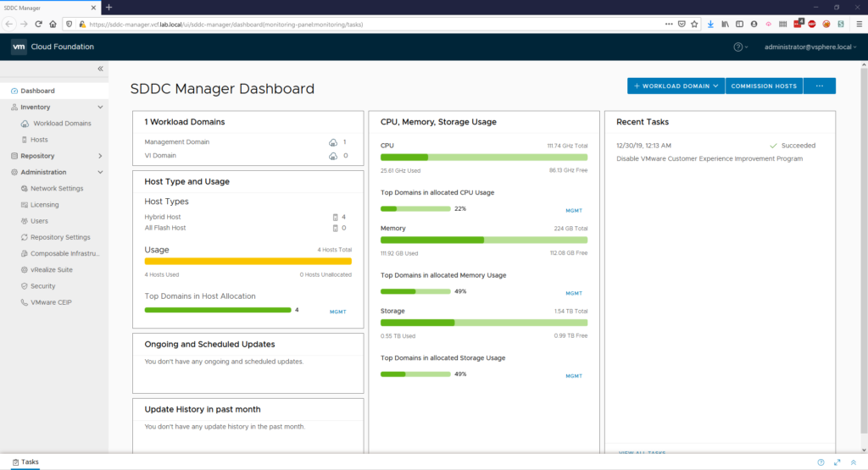Image resolution: width=868 pixels, height=470 pixels.
Task: Select the SDDC Manager browser tab
Action: (x=50, y=8)
